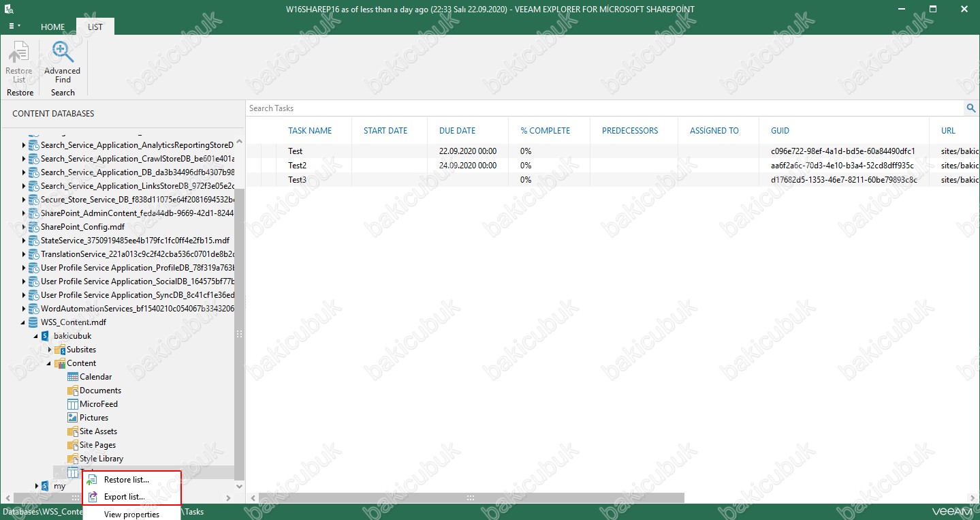
Task: Click SharePoint_AdminContent database icon
Action: [33, 213]
